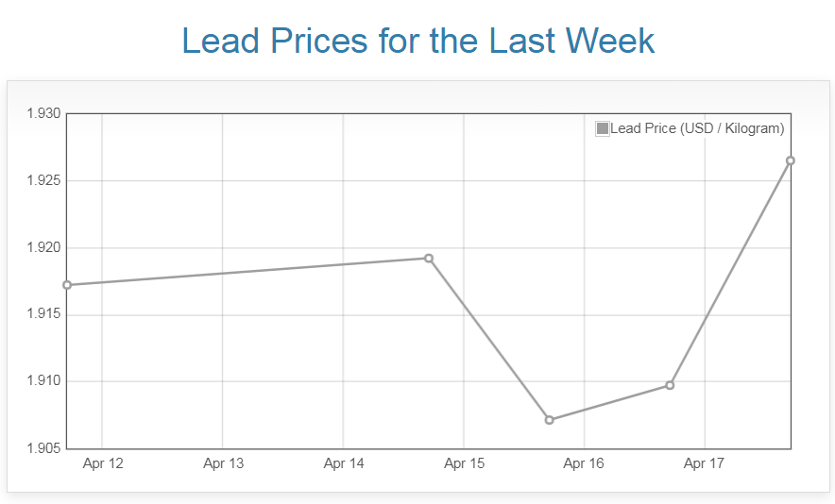Click the highest data point on the line
The image size is (835, 504).
[791, 160]
